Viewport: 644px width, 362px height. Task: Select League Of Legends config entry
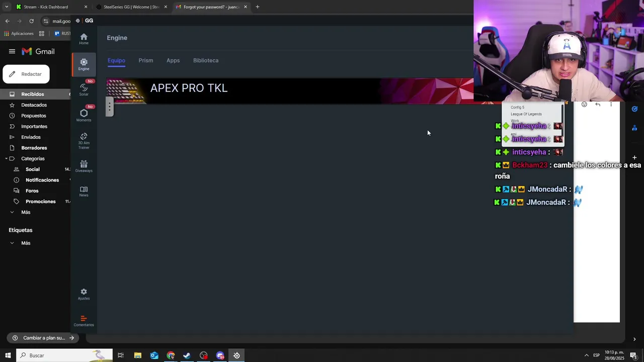tap(526, 114)
